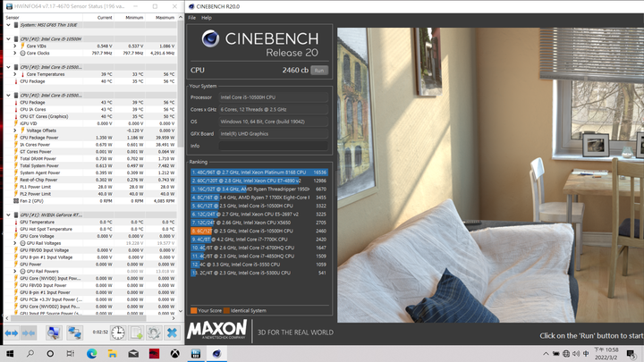
Task: Start logging with the sheet-plus icon
Action: (x=136, y=333)
